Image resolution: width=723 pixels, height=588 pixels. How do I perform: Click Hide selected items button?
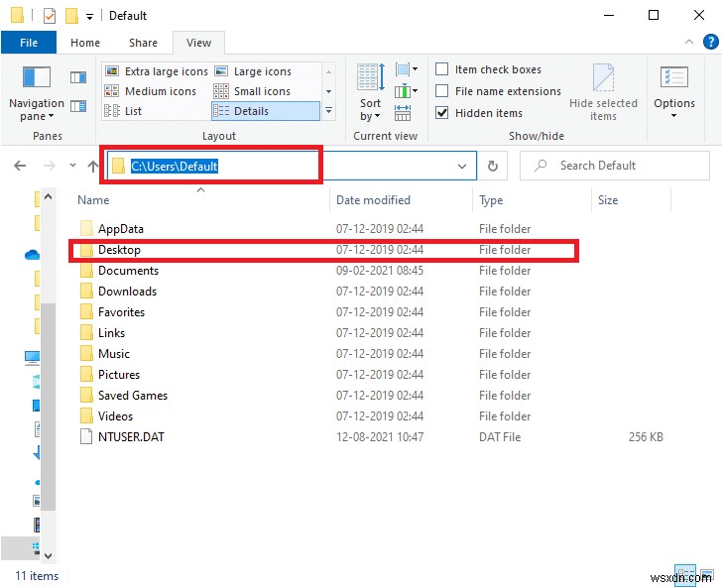(x=603, y=92)
